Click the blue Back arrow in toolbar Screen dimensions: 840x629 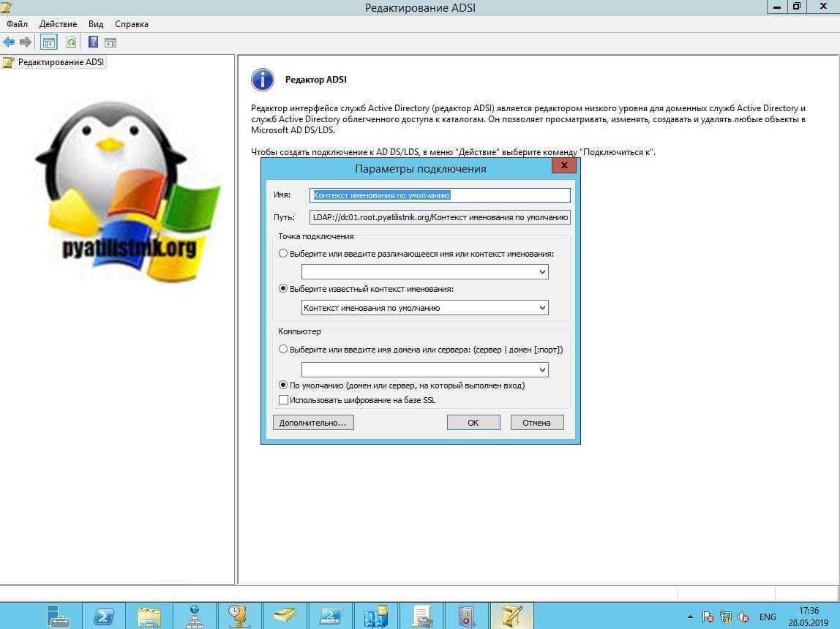click(x=9, y=42)
